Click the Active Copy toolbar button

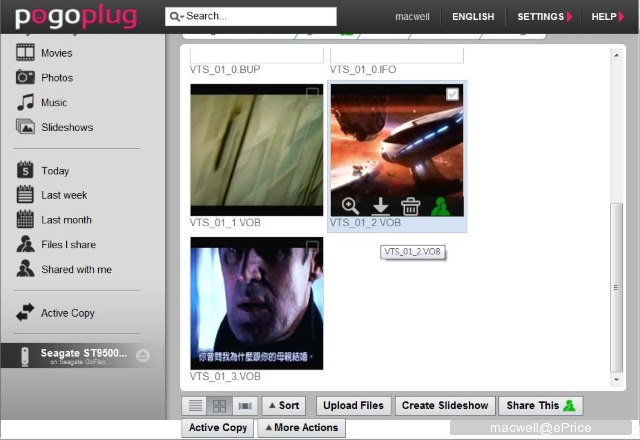[x=218, y=427]
